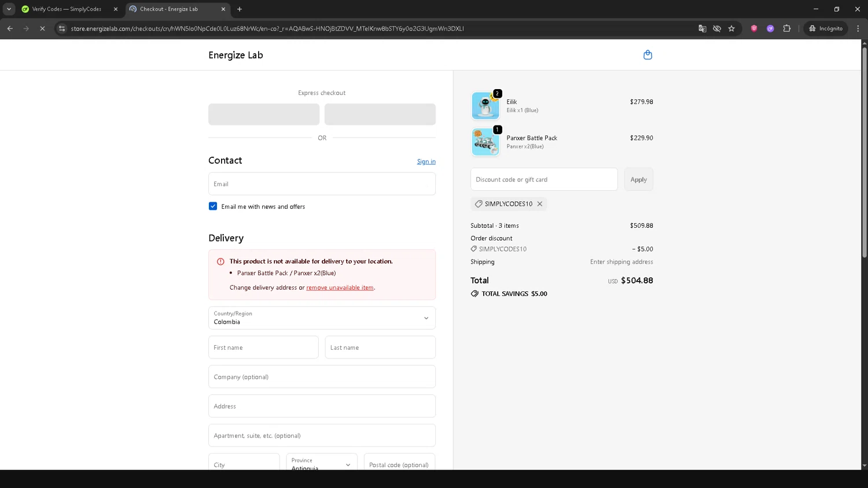Focus the Address field
Image resolution: width=868 pixels, height=488 pixels.
(x=322, y=406)
